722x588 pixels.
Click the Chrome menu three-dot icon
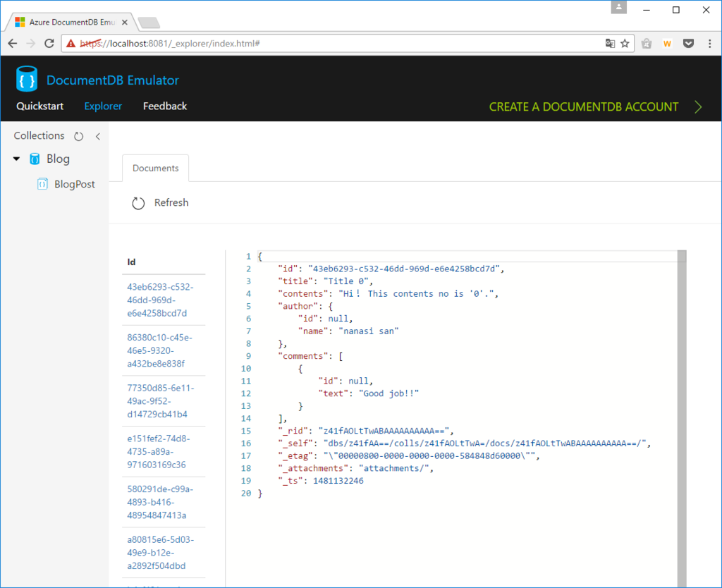tap(709, 43)
